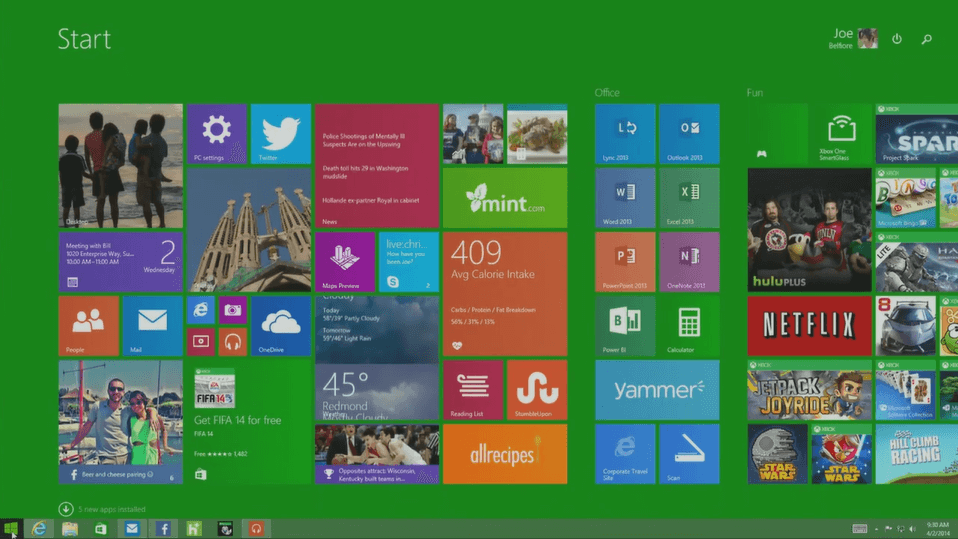Screen dimensions: 958x539
Task: Open the Jetpack Joyride tile
Action: point(810,390)
